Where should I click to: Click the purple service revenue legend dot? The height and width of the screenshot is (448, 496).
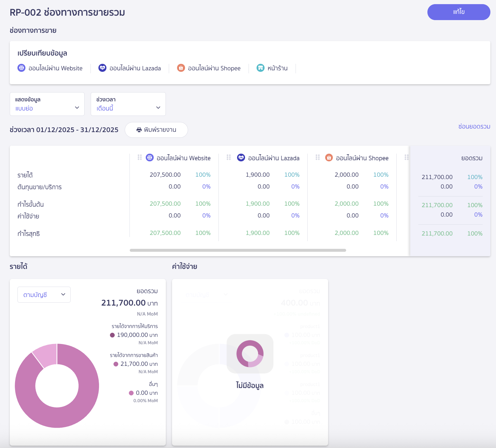(x=112, y=335)
